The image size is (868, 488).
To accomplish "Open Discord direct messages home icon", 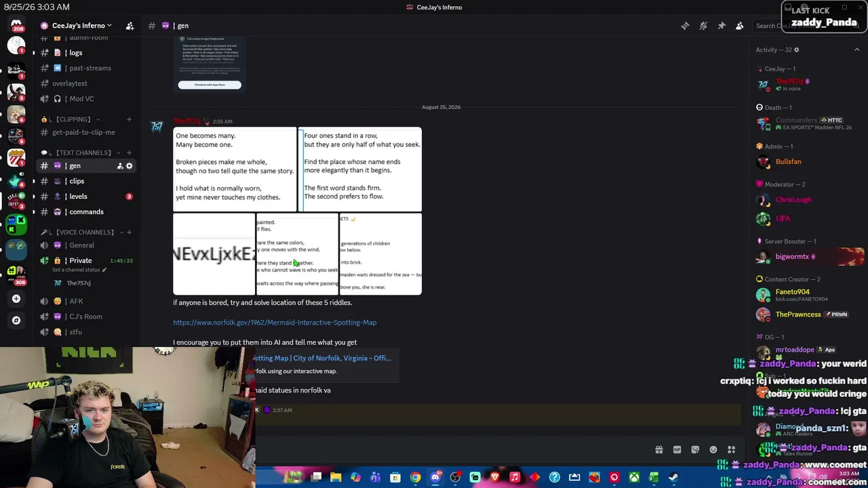I will (x=16, y=25).
